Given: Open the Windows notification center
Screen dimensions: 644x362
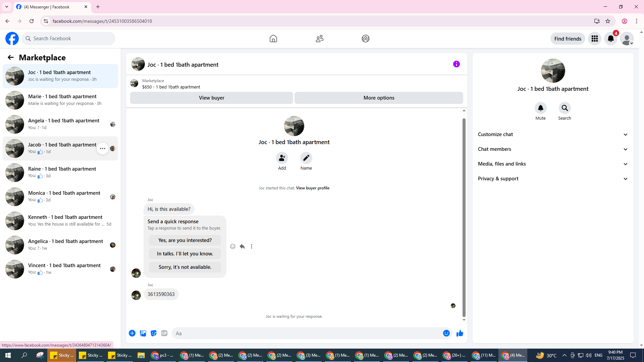Looking at the screenshot, I should 633,355.
